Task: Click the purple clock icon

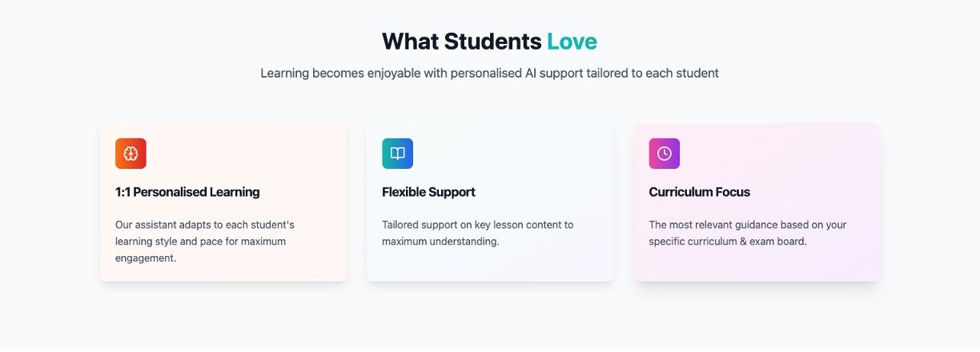Action: (x=664, y=154)
